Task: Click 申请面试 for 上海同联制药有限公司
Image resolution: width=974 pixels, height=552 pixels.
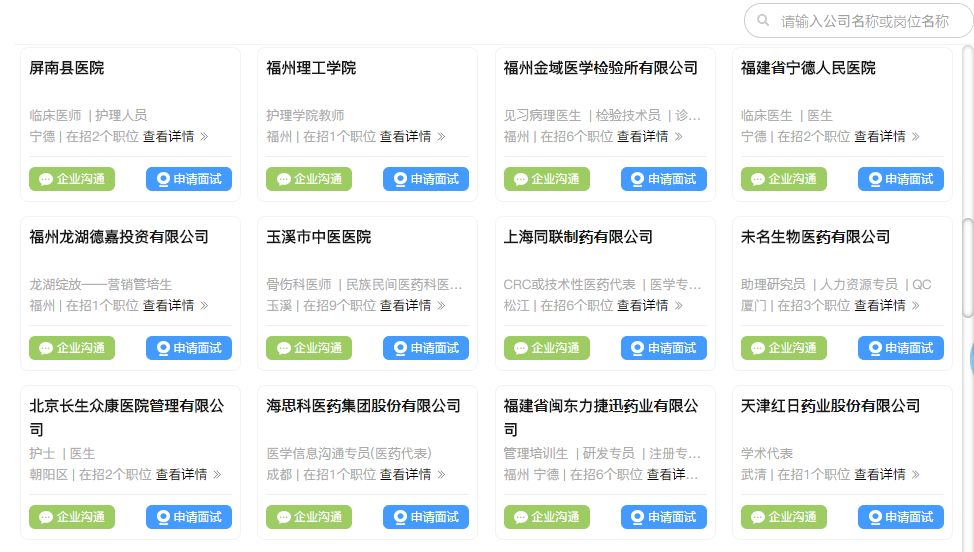Action: point(664,348)
